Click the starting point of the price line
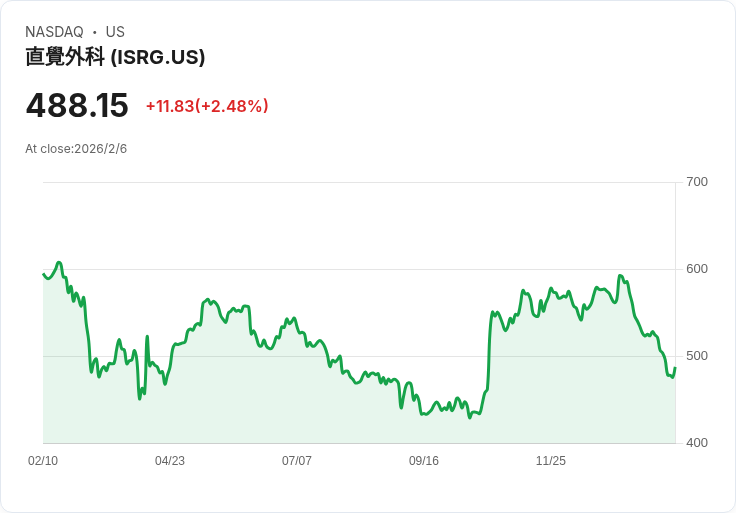736x513 pixels. coord(44,274)
